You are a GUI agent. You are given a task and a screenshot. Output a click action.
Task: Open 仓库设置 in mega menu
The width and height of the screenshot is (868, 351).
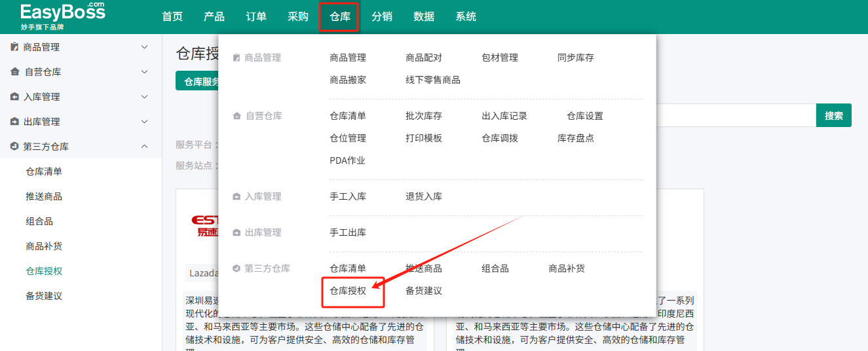(x=585, y=116)
